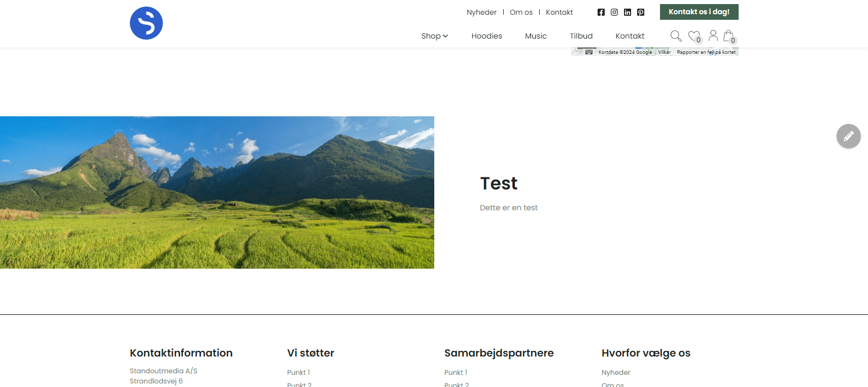The image size is (868, 387).
Task: Click the blue S site logo
Action: click(146, 23)
